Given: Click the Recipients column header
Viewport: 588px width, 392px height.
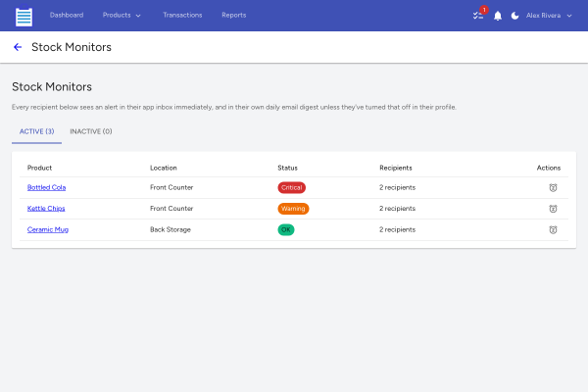Looking at the screenshot, I should tap(396, 168).
